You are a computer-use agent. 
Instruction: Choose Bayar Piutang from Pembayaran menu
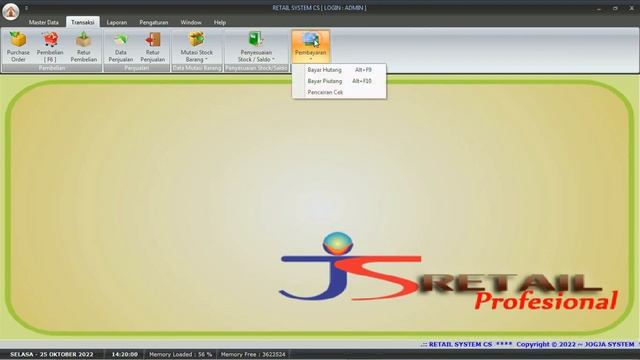pos(339,81)
